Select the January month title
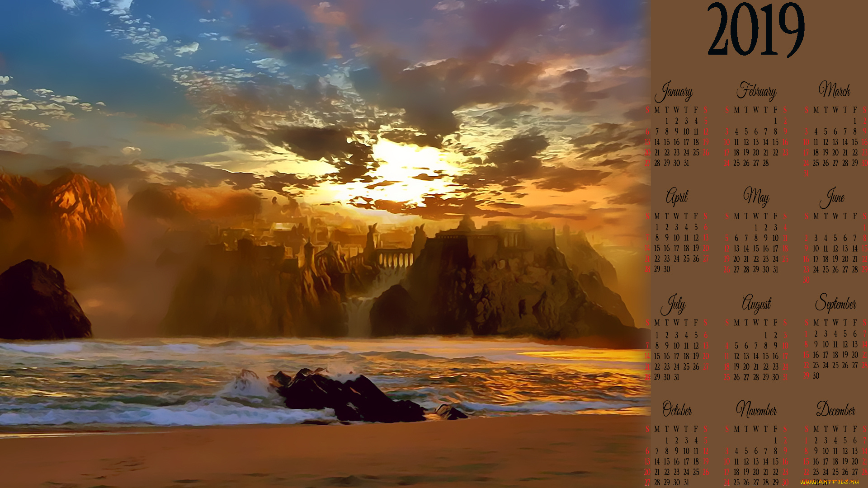Image resolution: width=868 pixels, height=488 pixels. click(674, 91)
